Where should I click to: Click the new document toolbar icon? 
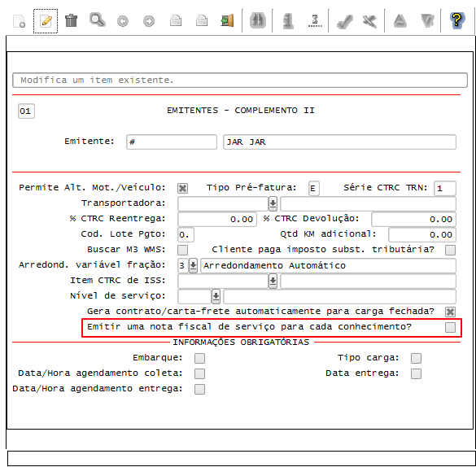pos(20,21)
